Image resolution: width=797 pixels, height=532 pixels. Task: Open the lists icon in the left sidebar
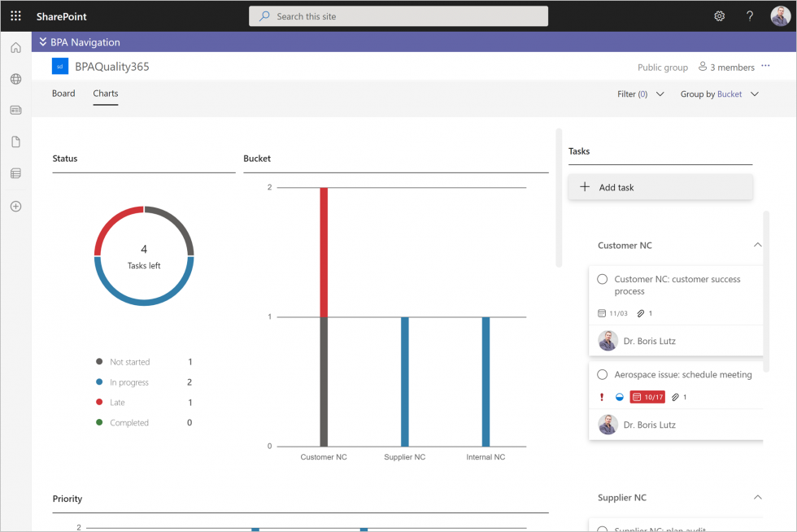[15, 172]
